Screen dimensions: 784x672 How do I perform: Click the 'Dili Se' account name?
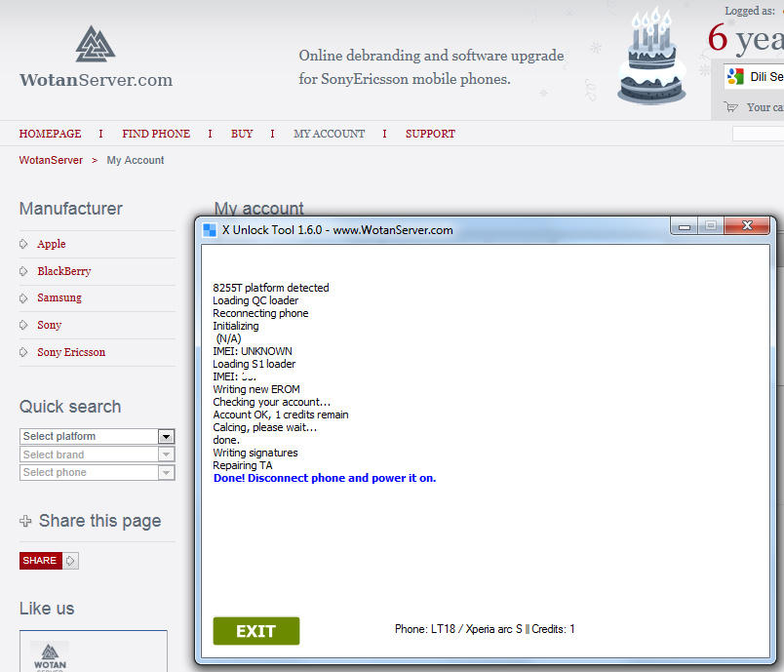tap(766, 76)
